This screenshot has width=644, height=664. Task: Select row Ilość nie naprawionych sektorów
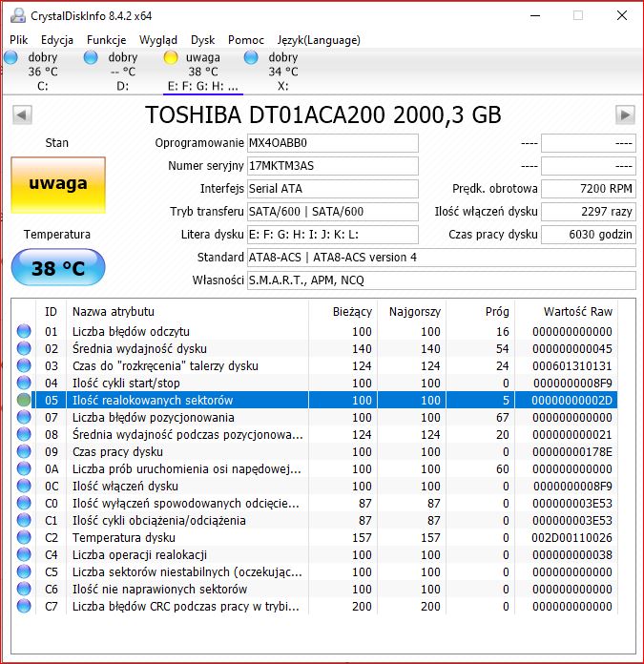click(315, 589)
